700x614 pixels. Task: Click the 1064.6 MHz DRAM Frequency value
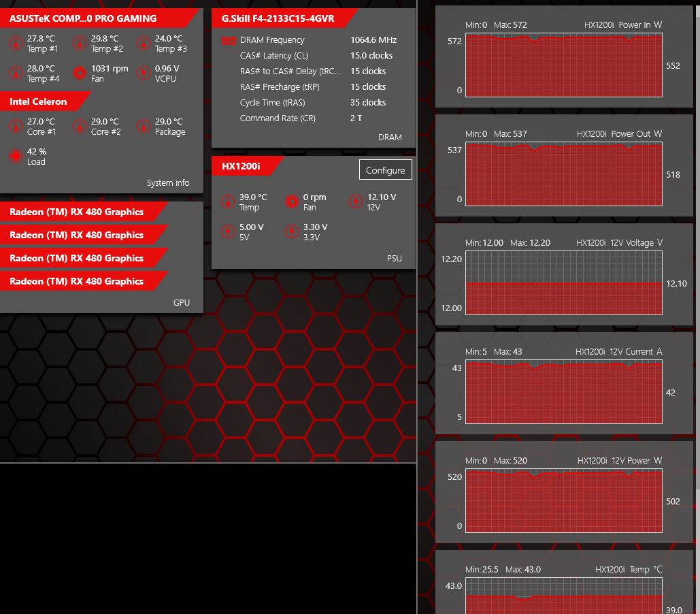click(373, 39)
